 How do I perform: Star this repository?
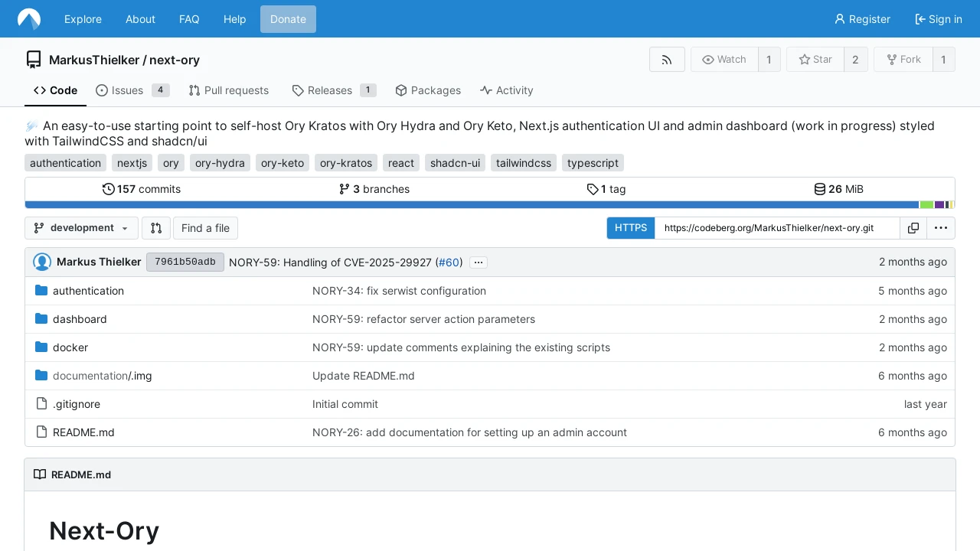pyautogui.click(x=815, y=60)
